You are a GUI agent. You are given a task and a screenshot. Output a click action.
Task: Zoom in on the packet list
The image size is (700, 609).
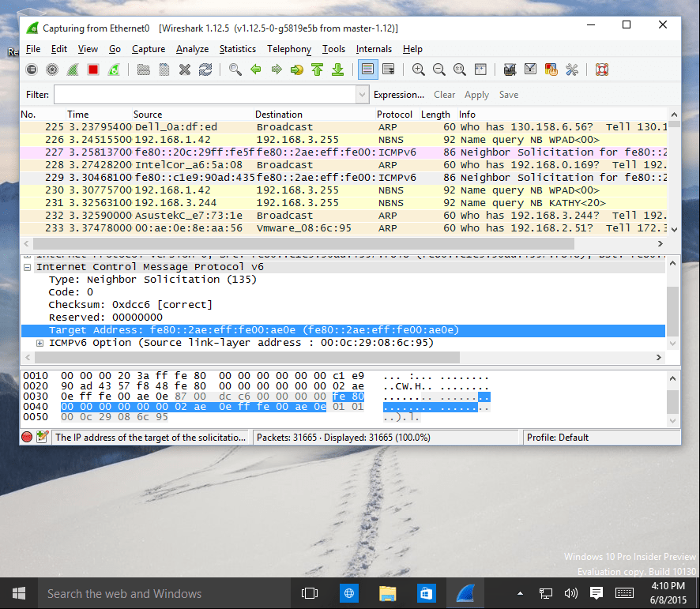[x=418, y=70]
